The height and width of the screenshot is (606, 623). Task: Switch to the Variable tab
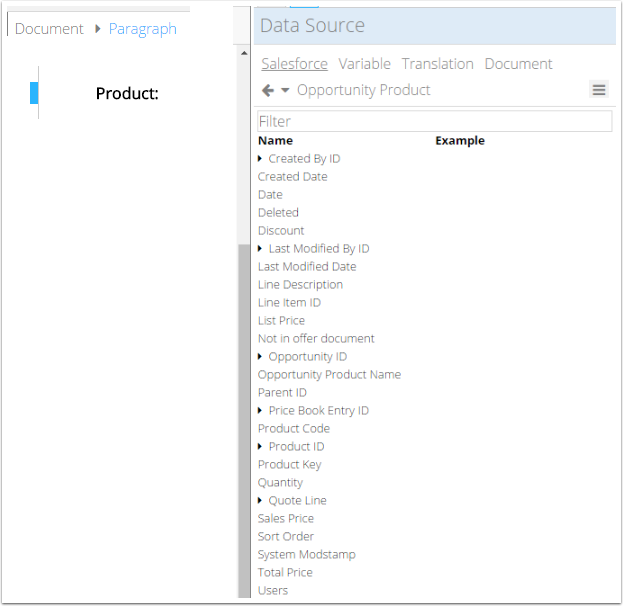pyautogui.click(x=364, y=64)
